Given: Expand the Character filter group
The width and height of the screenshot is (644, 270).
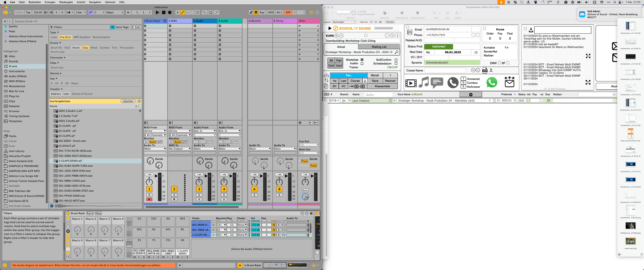Looking at the screenshot, I should pyautogui.click(x=58, y=58).
